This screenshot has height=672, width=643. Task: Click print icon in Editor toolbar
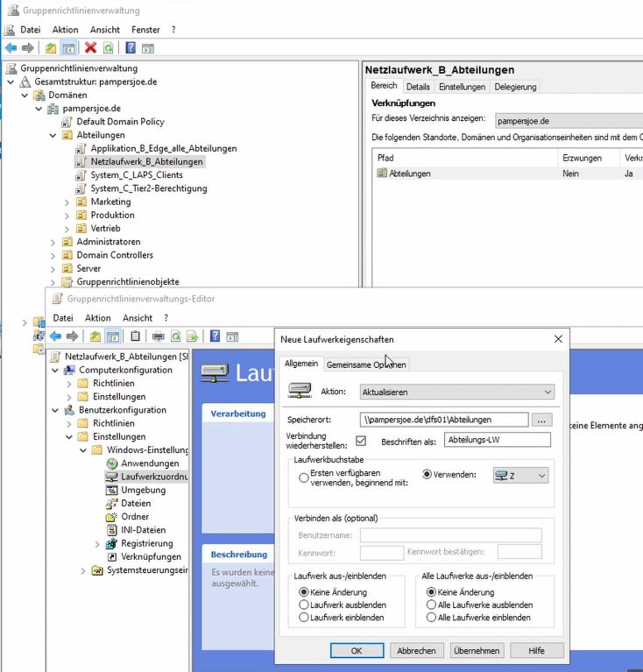[x=158, y=336]
